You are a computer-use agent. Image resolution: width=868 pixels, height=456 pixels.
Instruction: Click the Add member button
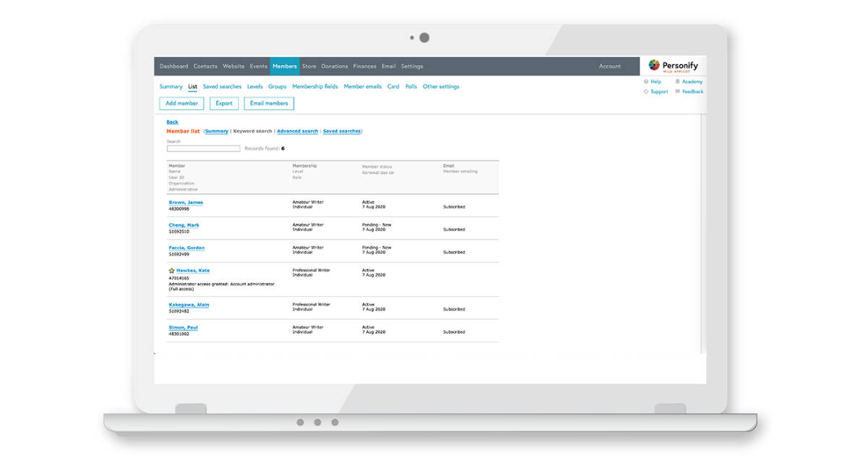tap(181, 103)
